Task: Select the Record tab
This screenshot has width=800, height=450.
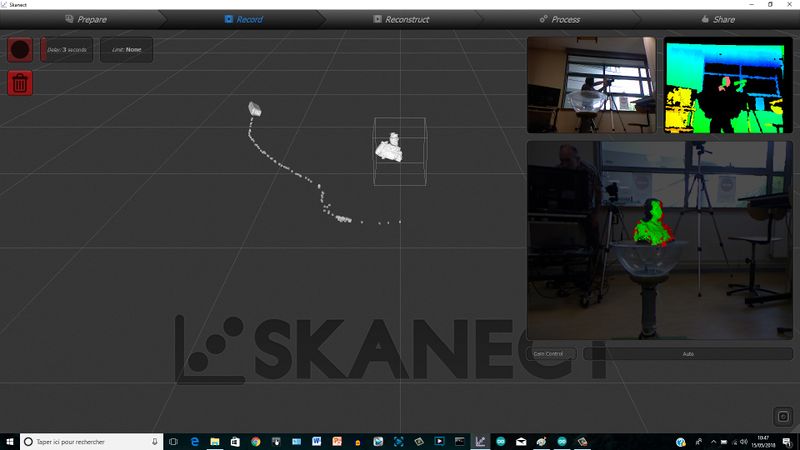Action: point(244,19)
